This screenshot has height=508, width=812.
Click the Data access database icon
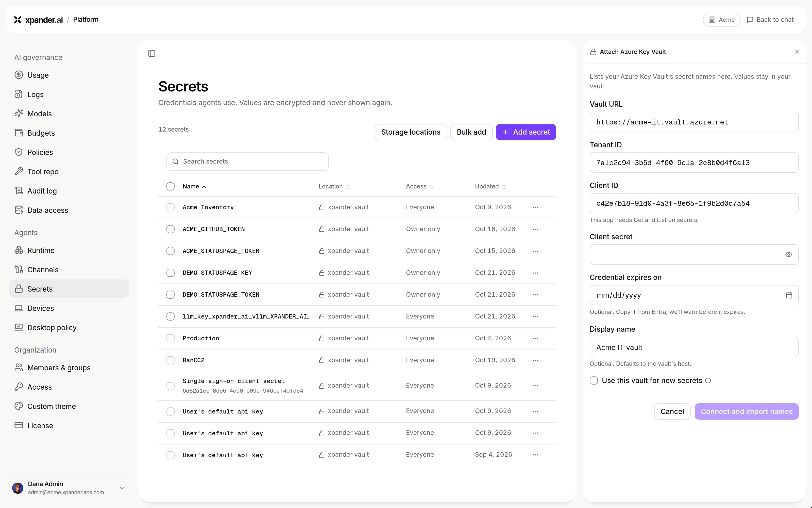coord(19,210)
